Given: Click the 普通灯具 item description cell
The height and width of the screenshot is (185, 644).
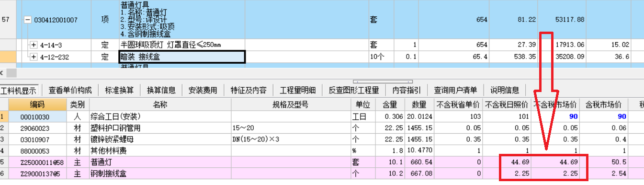Looking at the screenshot, I should point(182,20).
